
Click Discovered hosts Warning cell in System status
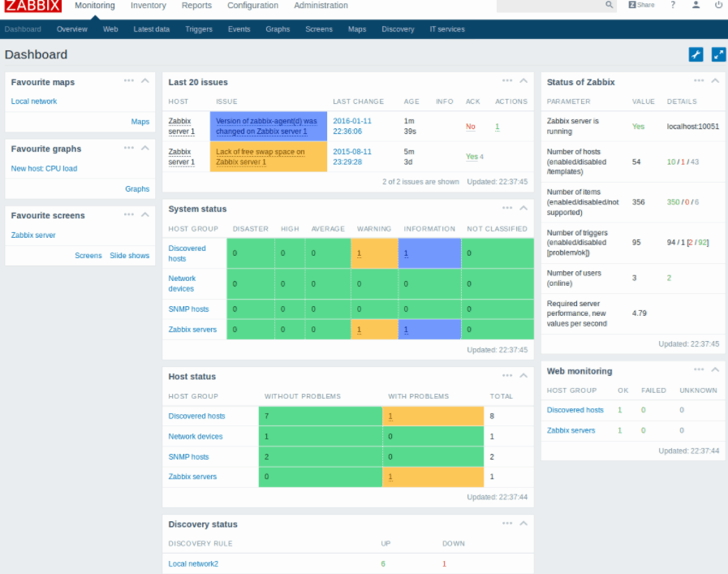point(374,253)
